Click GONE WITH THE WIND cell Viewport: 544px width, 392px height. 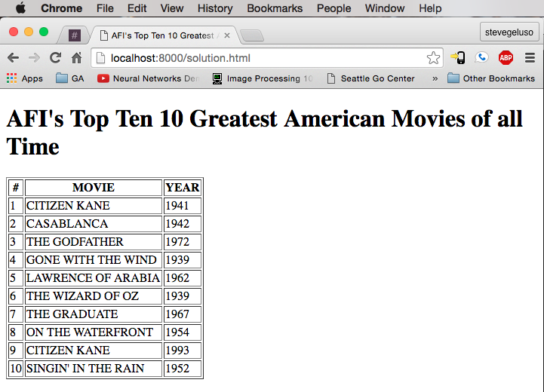tap(94, 259)
